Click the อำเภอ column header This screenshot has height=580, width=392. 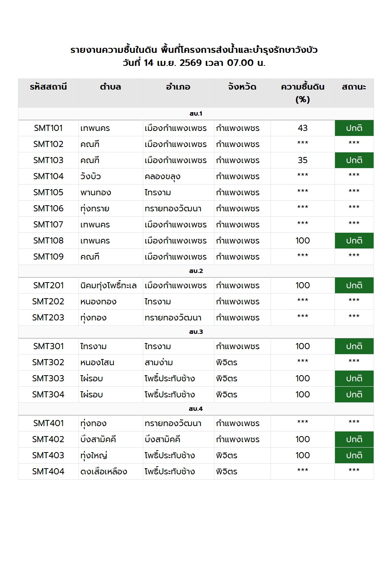point(178,87)
